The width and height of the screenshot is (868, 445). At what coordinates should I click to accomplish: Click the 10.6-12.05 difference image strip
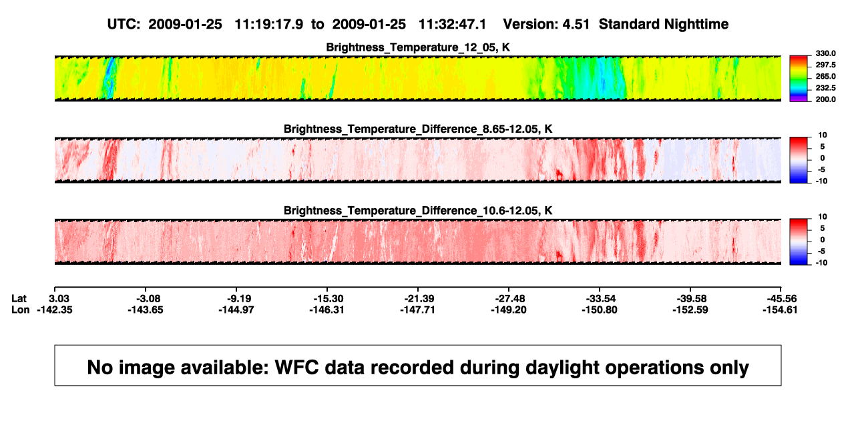pyautogui.click(x=418, y=242)
